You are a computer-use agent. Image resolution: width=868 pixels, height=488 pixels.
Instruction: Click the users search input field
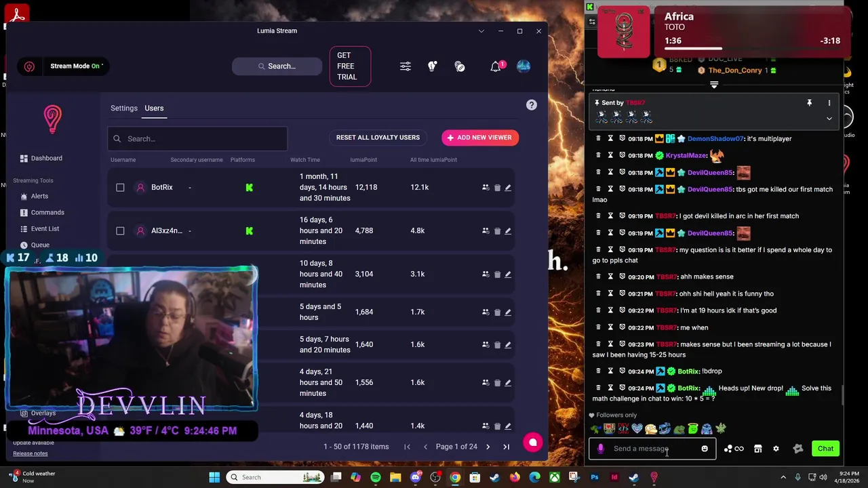point(197,139)
